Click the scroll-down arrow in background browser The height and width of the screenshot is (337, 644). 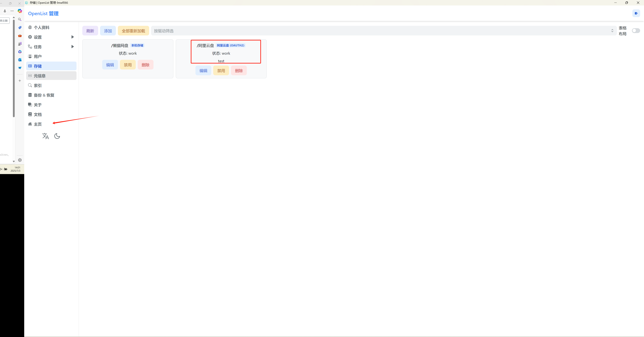pyautogui.click(x=14, y=161)
